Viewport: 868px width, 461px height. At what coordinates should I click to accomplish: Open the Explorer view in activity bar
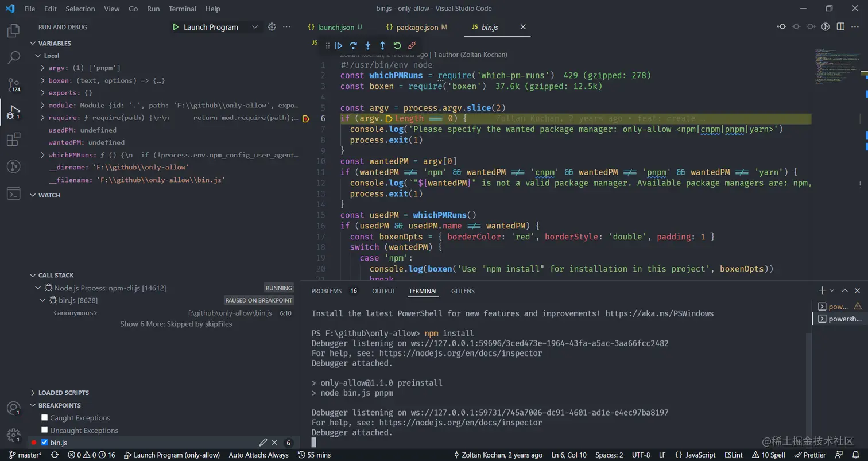pyautogui.click(x=13, y=30)
